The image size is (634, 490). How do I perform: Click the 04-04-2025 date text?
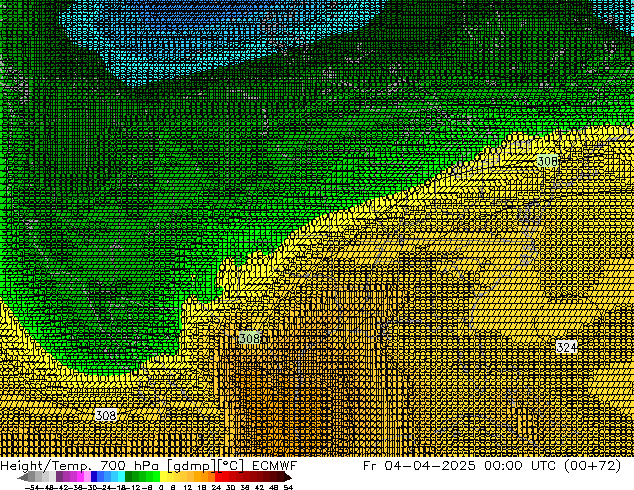coord(430,466)
